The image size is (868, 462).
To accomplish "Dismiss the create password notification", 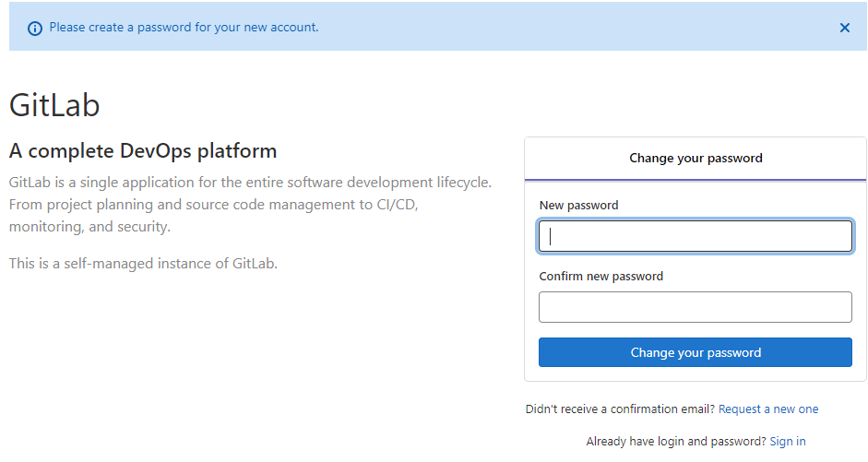I will [844, 28].
